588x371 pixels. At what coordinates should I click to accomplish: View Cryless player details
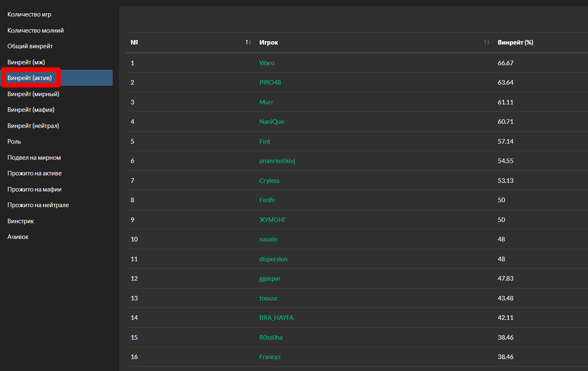coord(269,180)
